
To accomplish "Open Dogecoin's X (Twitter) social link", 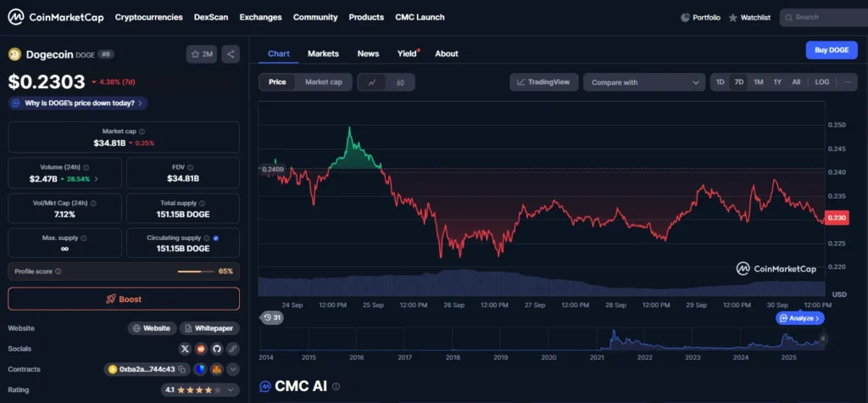I will coord(186,348).
